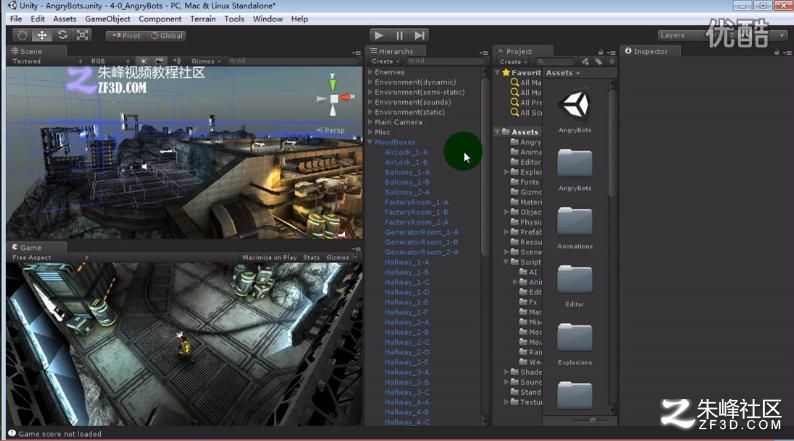Click the Step frame button
The image size is (794, 441).
click(x=419, y=35)
